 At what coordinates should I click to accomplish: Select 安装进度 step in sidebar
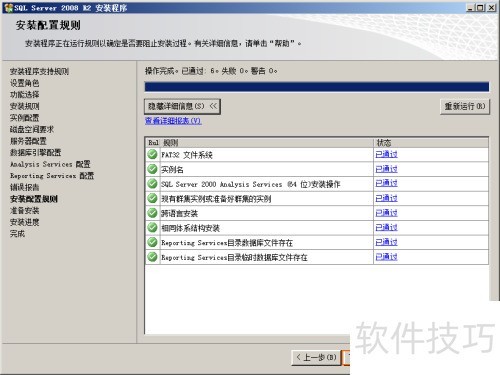24,222
